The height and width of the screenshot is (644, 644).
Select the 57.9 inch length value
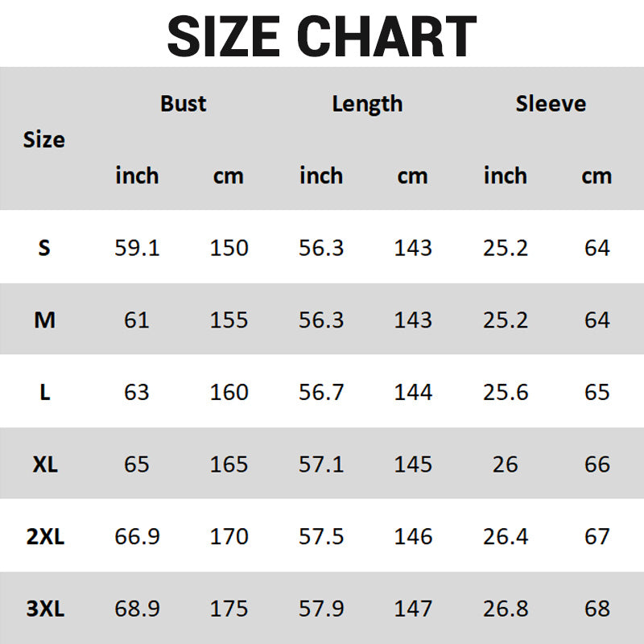[321, 609]
